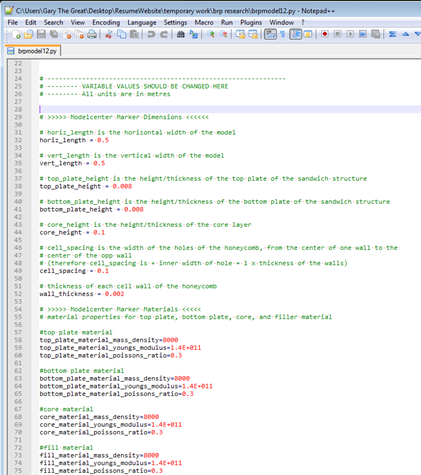421x475 pixels.
Task: Click line number 52 in the margin
Action: (x=18, y=294)
